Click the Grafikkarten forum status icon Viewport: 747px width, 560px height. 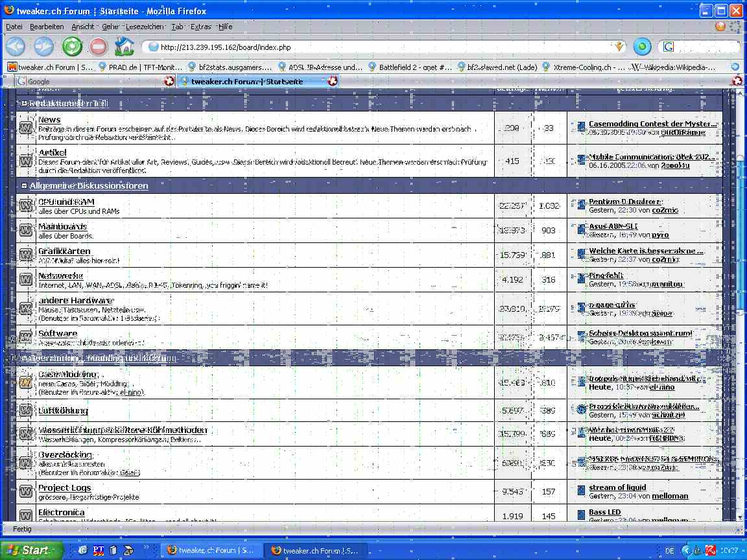pyautogui.click(x=26, y=255)
